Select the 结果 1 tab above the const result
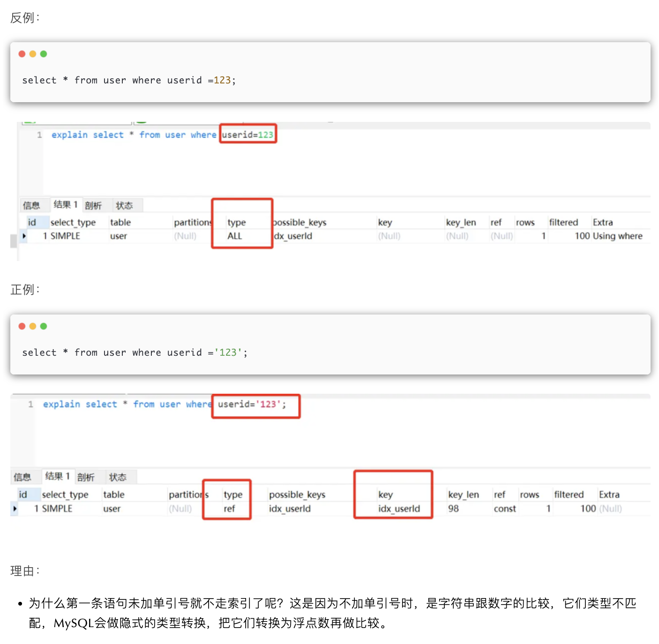Image resolution: width=659 pixels, height=644 pixels. pyautogui.click(x=57, y=476)
